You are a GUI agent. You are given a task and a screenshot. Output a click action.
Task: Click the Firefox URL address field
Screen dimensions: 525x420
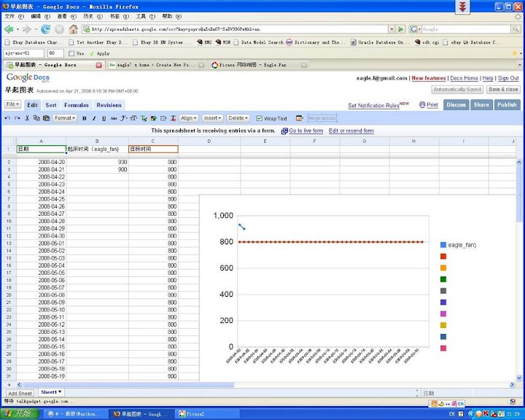236,29
